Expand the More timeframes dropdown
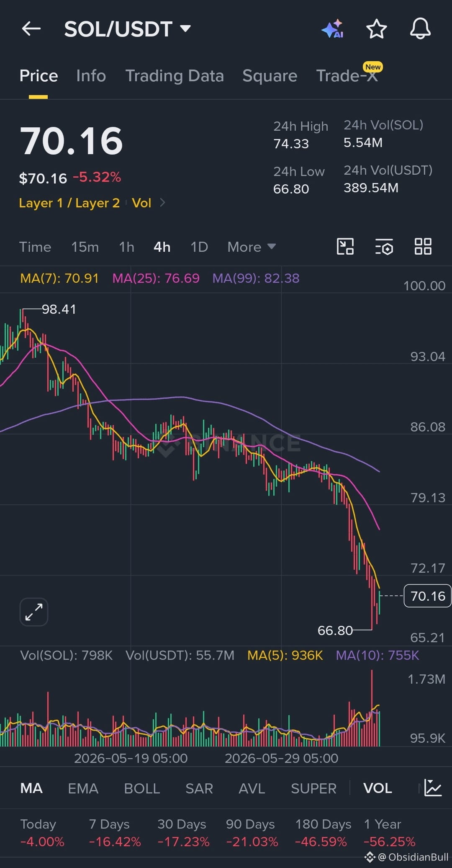This screenshot has width=452, height=868. [252, 247]
